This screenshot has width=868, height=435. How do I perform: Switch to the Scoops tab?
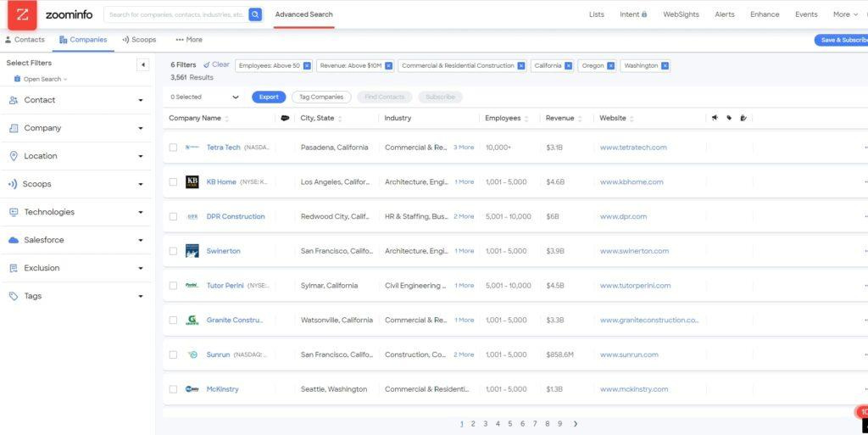pyautogui.click(x=139, y=40)
